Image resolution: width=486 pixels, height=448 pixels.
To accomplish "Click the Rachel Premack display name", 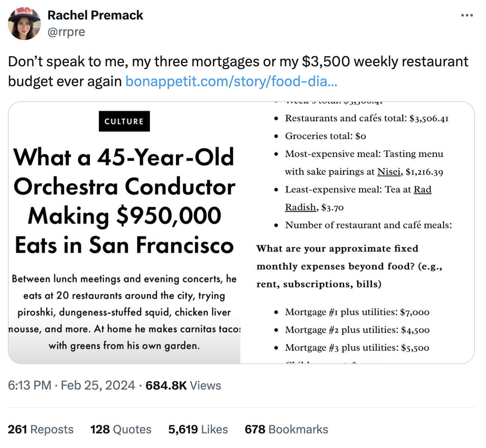I will [95, 15].
